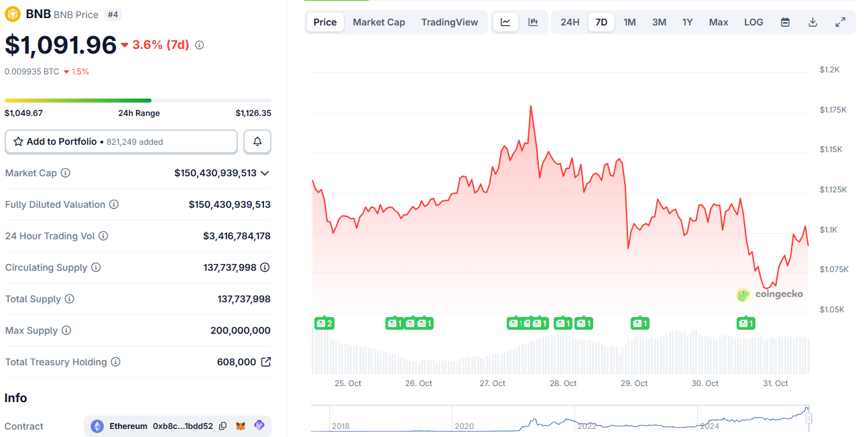Open the TradingView tab
The width and height of the screenshot is (868, 437).
[449, 21]
